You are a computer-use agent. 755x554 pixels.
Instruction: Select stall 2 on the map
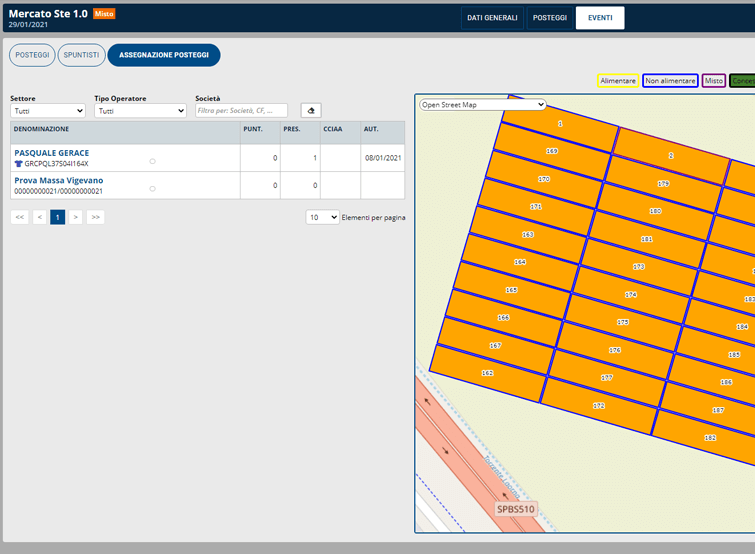click(671, 155)
